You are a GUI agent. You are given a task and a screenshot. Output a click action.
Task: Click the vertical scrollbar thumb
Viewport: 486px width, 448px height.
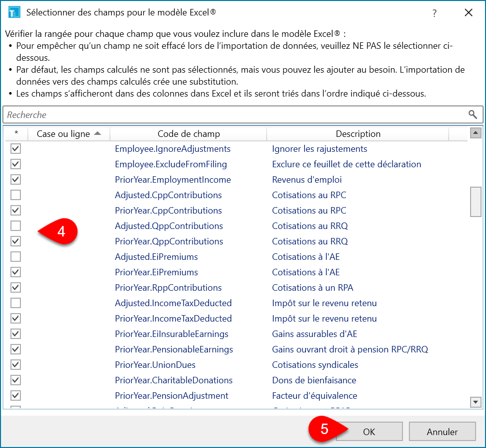pos(476,202)
